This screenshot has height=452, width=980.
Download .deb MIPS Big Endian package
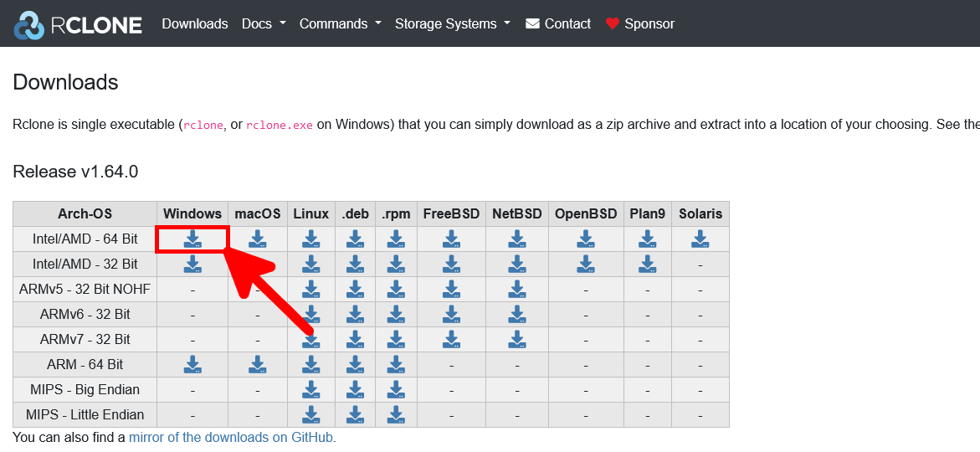pyautogui.click(x=356, y=390)
